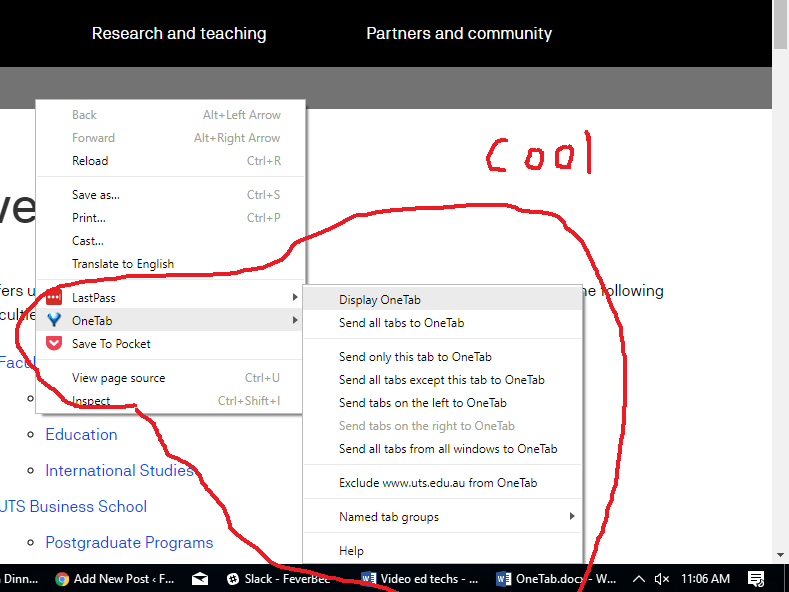Click the OneTab funnel icon
The image size is (789, 592).
point(54,320)
